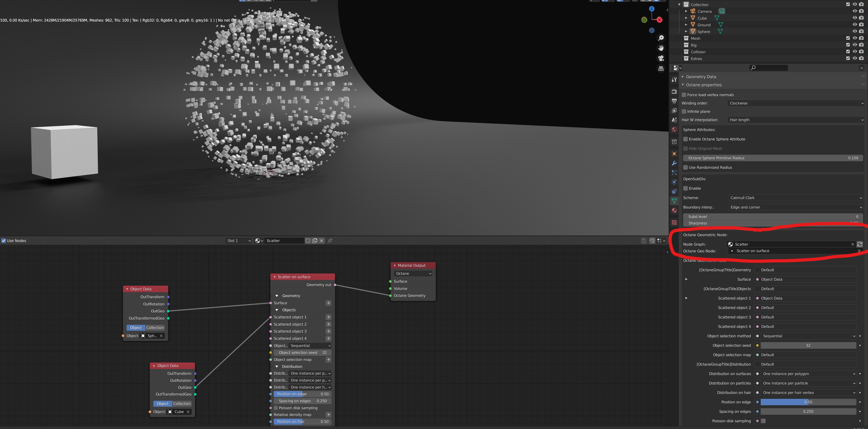The image size is (868, 429).
Task: Open the World properties tab
Action: point(674,129)
